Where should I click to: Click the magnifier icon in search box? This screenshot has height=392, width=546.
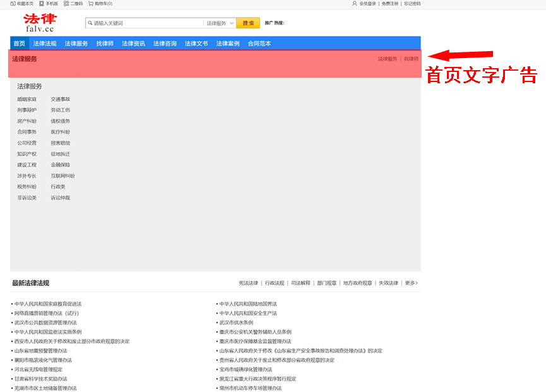[90, 23]
